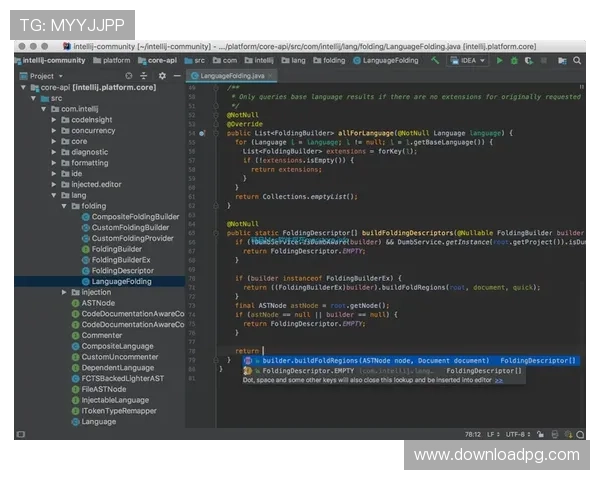Run the IDEA configuration with the play icon
This screenshot has height=480, width=600.
pos(499,60)
